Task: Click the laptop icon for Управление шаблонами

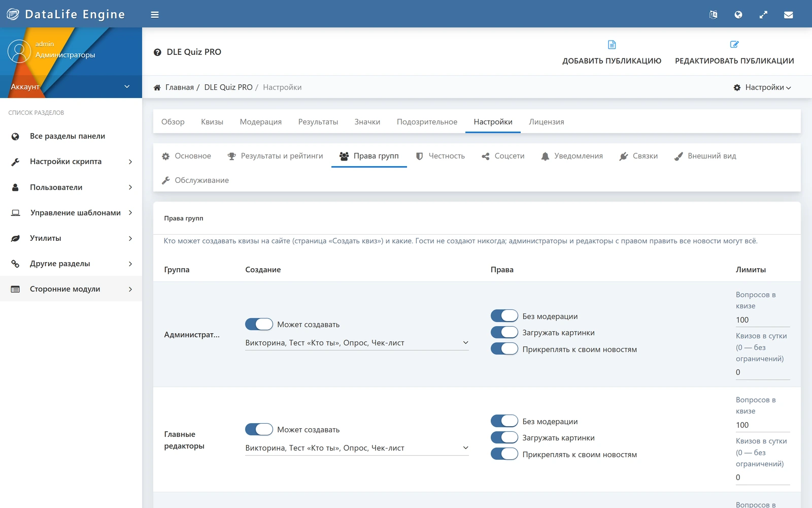Action: click(x=16, y=213)
